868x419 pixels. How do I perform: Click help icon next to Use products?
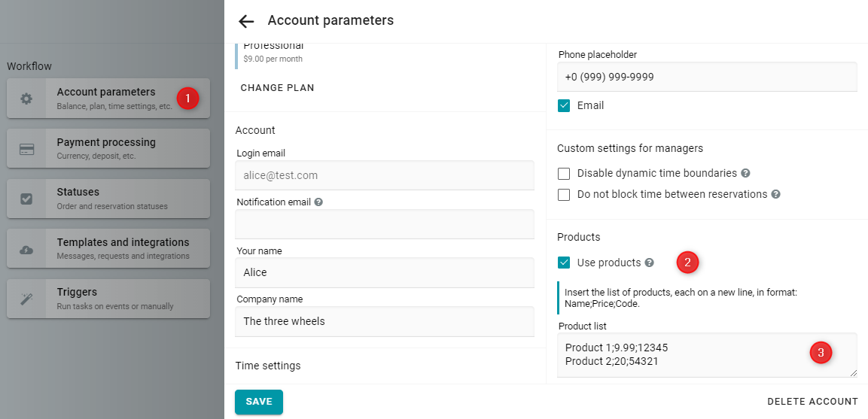pyautogui.click(x=650, y=263)
